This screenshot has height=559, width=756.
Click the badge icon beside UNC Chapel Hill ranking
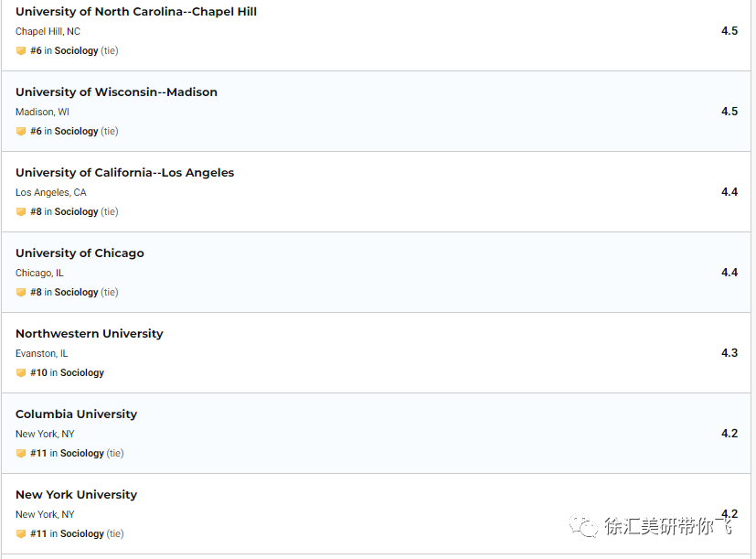coord(21,50)
